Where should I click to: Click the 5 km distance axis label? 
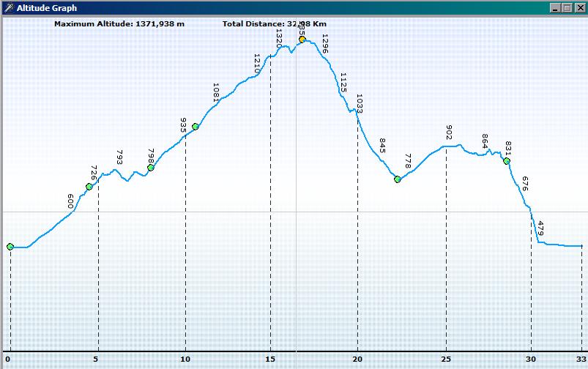click(x=96, y=359)
